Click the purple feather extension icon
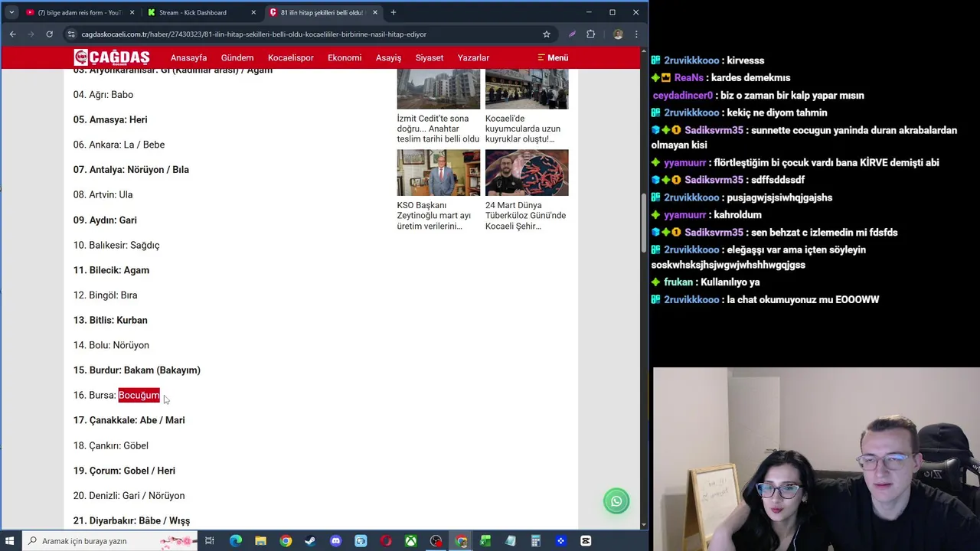Screen dimensions: 980x551 click(571, 34)
